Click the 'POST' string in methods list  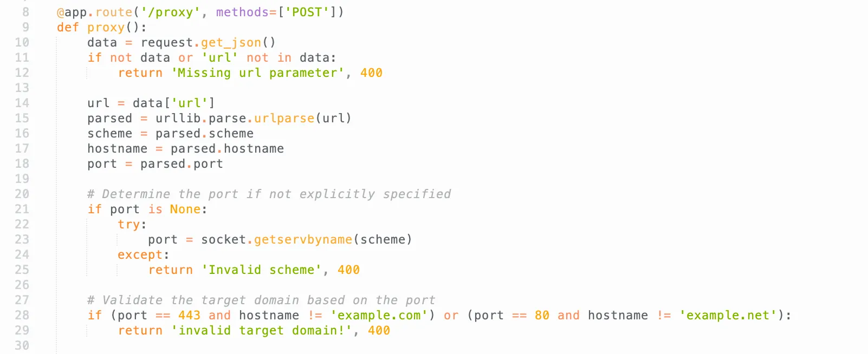307,12
